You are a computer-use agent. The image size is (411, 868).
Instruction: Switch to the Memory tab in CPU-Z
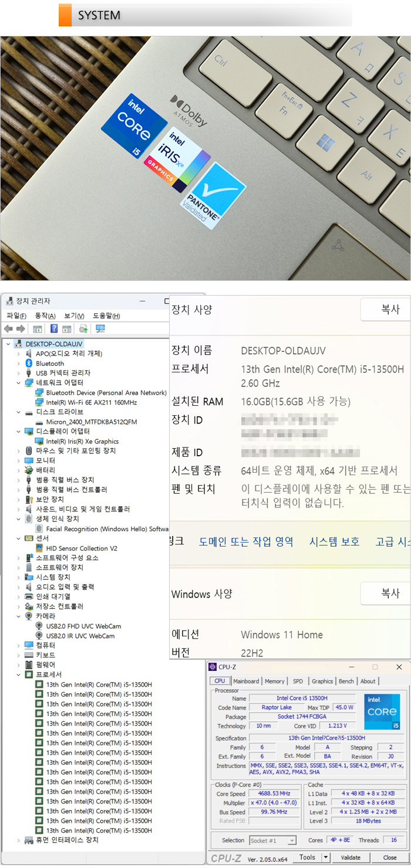[x=274, y=681]
